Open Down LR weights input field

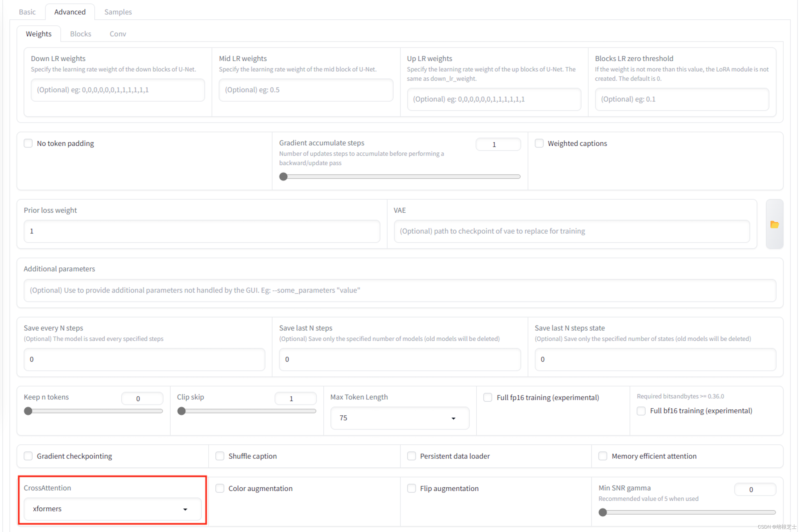click(116, 90)
